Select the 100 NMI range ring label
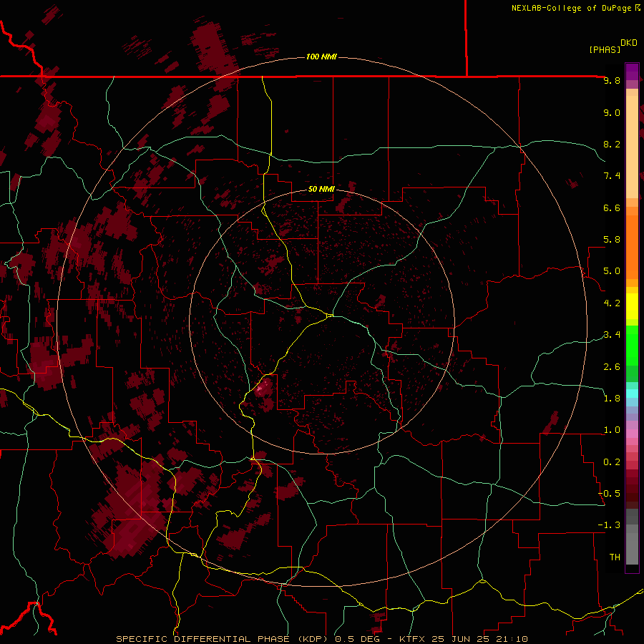This screenshot has height=644, width=644. [321, 57]
